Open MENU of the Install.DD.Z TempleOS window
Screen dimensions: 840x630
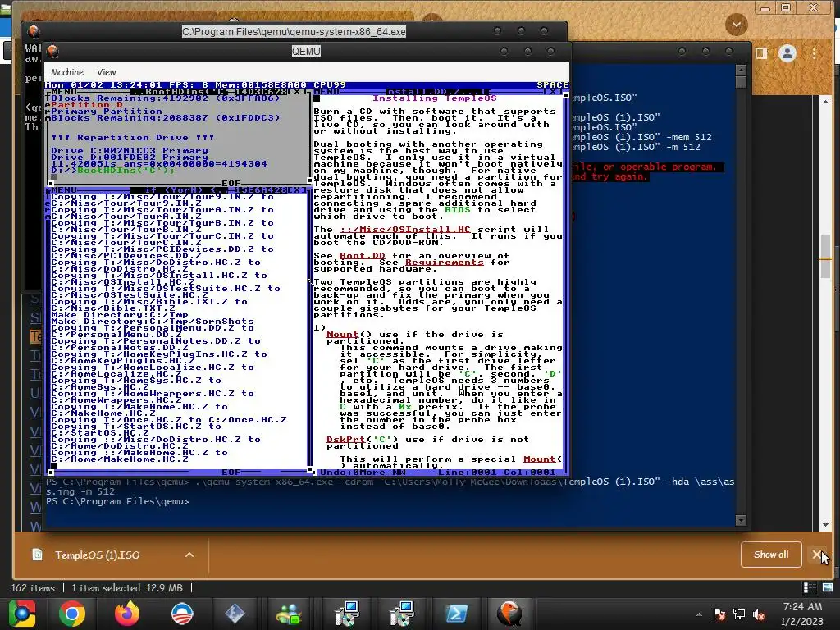click(x=326, y=92)
